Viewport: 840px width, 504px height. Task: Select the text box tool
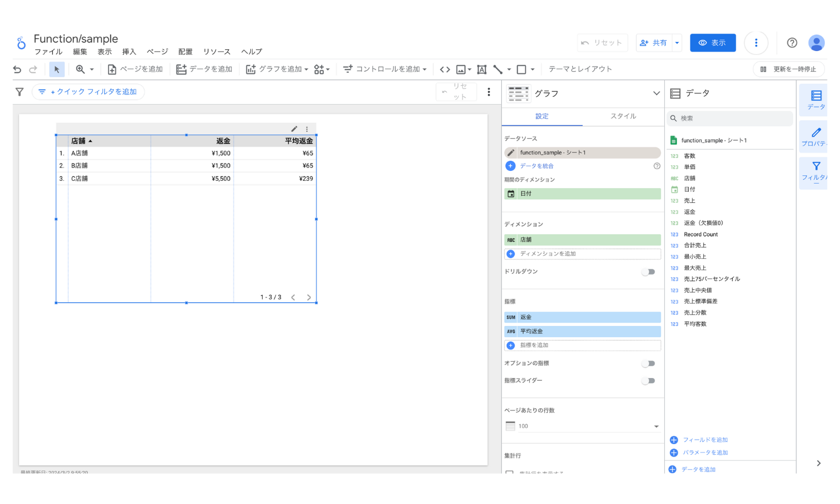[x=482, y=69]
